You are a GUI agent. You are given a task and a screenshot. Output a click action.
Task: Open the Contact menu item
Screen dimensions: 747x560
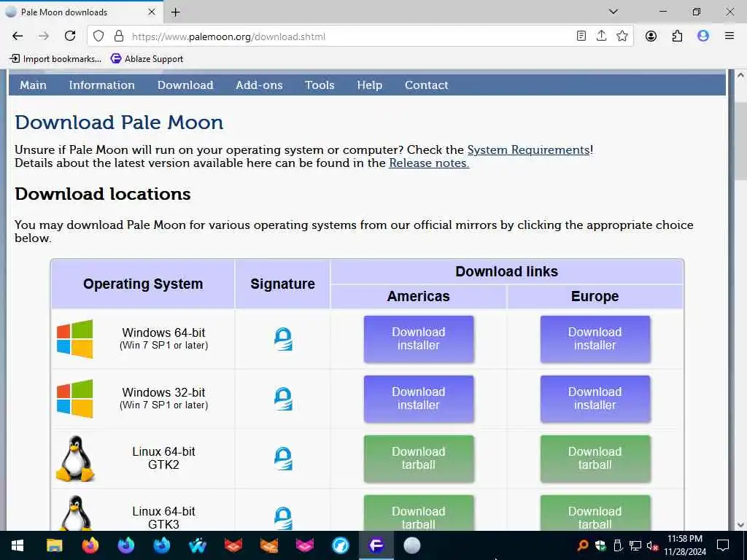pyautogui.click(x=426, y=85)
